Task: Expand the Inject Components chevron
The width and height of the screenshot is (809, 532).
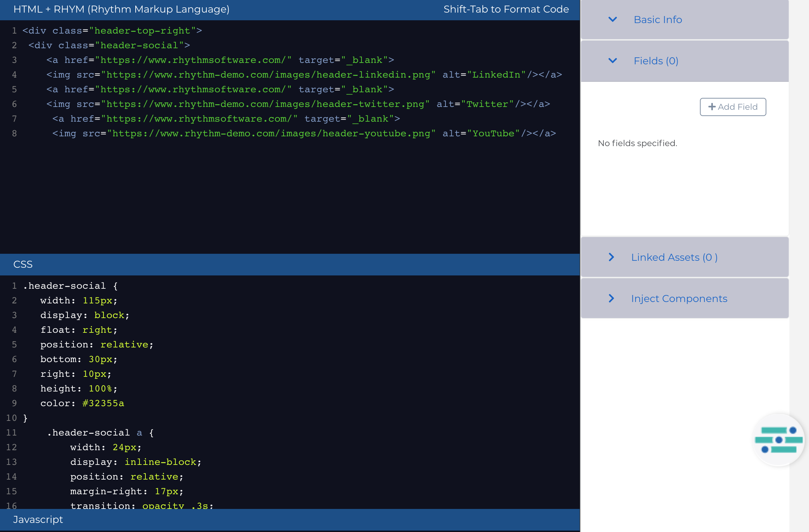Action: coord(611,299)
